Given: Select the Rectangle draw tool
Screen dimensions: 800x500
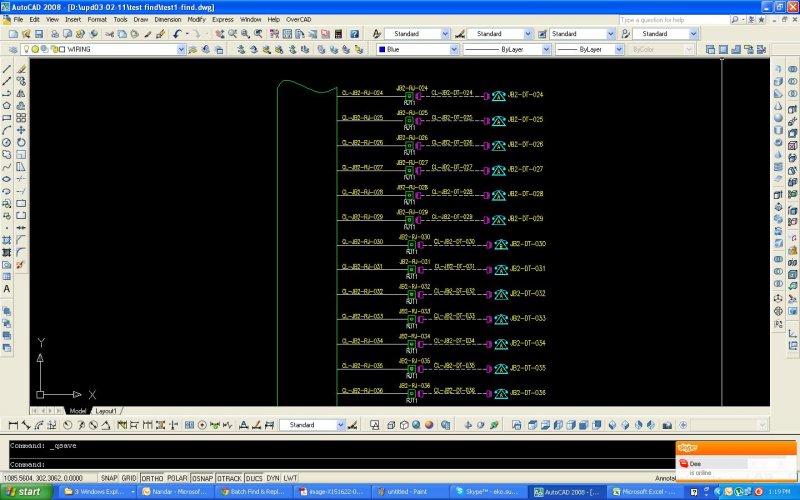Looking at the screenshot, I should [7, 118].
